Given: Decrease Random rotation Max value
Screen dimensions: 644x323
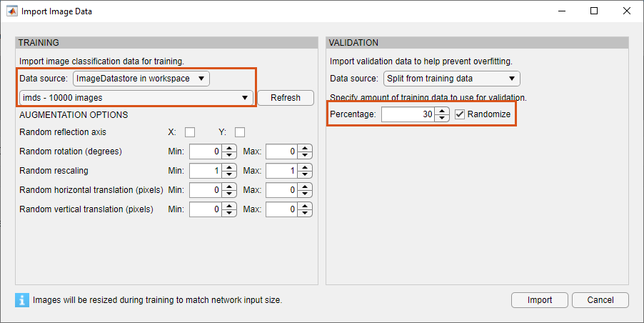Looking at the screenshot, I should 305,155.
